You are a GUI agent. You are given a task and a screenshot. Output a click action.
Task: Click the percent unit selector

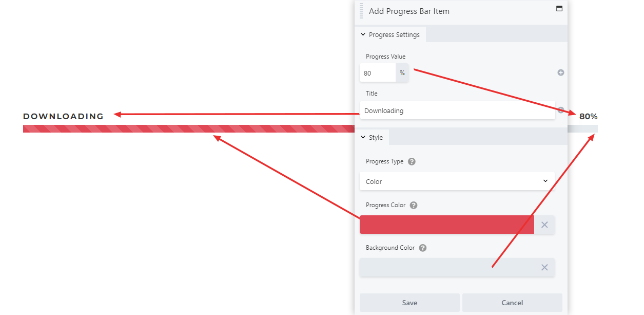[402, 73]
